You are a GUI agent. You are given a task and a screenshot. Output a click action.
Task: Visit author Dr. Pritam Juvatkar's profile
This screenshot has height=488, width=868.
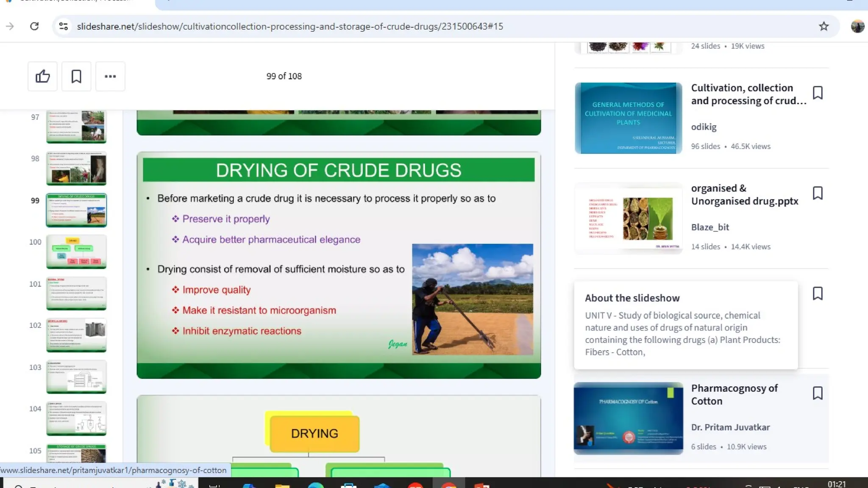point(730,427)
